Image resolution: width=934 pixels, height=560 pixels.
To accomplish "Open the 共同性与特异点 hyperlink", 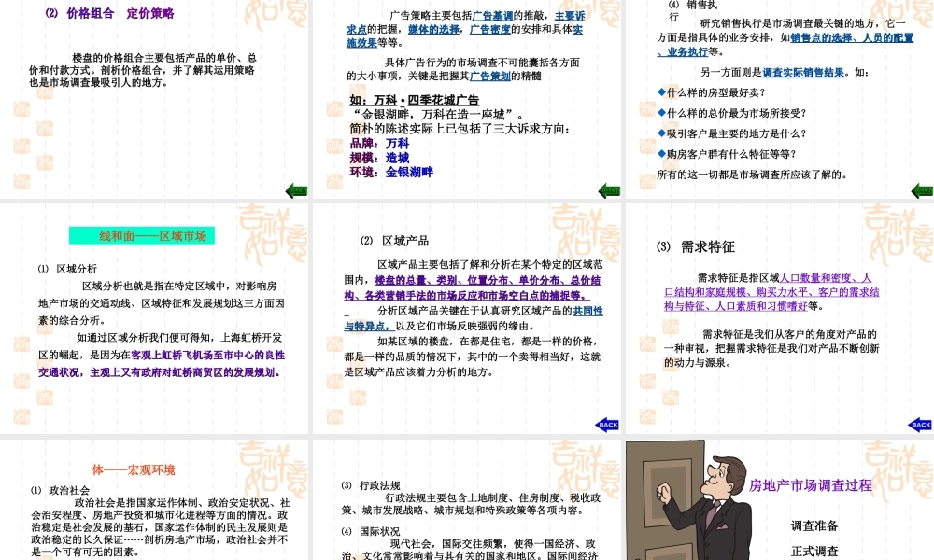I will [x=474, y=318].
